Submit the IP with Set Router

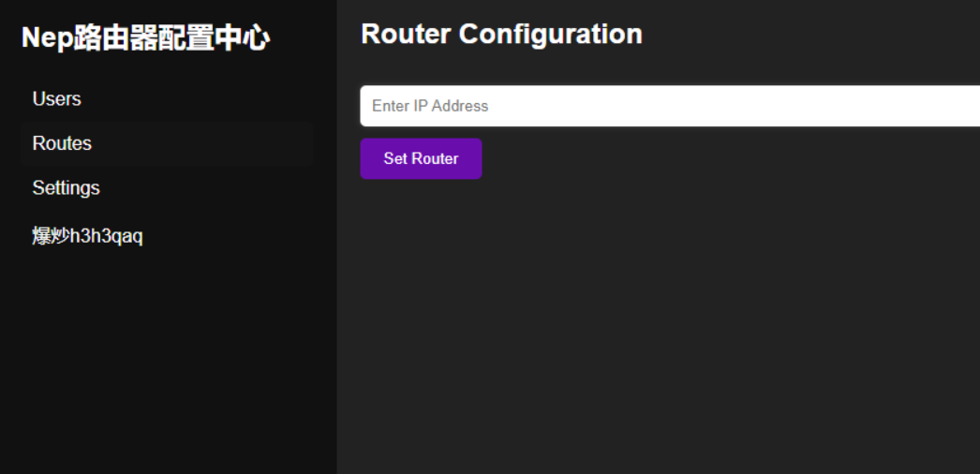[421, 159]
